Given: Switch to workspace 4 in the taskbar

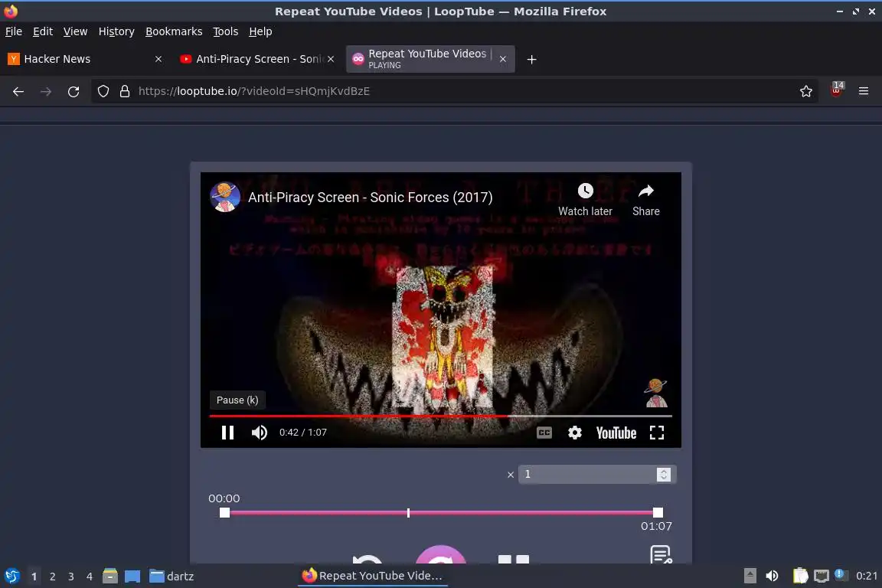Looking at the screenshot, I should point(90,577).
